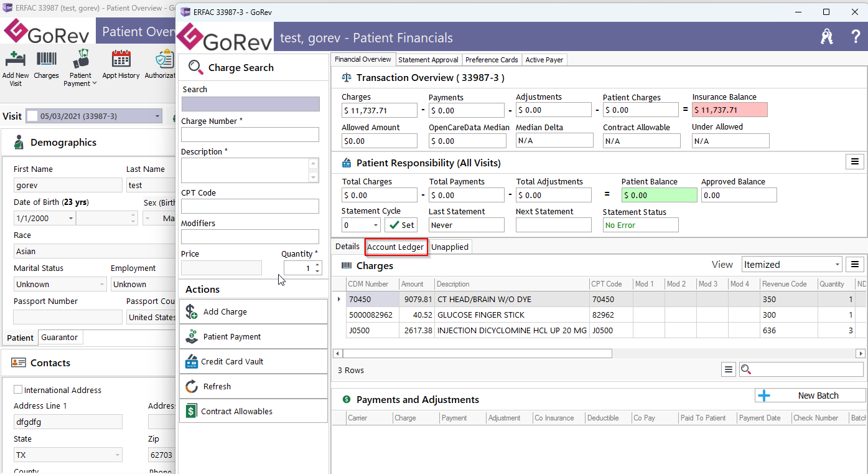Switch to Patient tab in Demographics
This screenshot has width=868, height=474.
20,338
